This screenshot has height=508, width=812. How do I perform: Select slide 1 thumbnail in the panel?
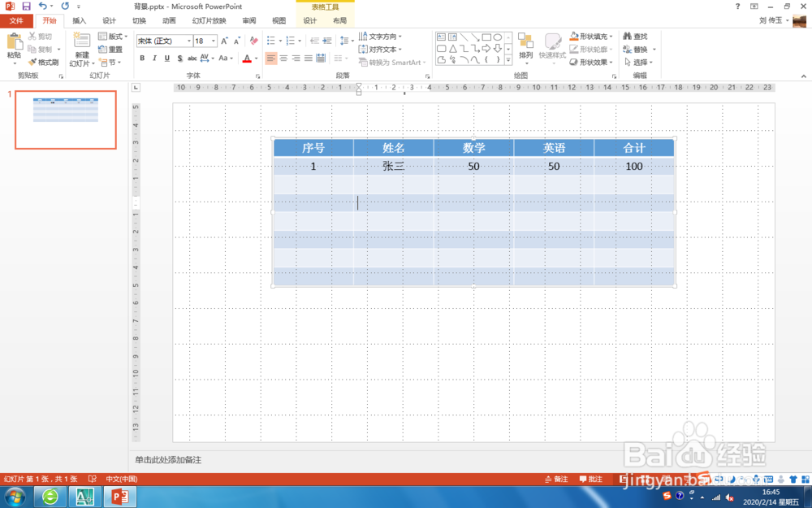(x=66, y=119)
